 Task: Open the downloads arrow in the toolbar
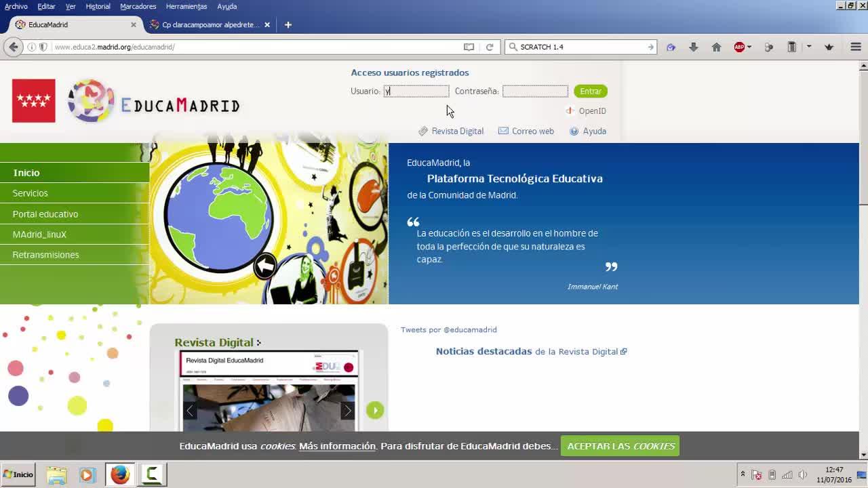693,47
